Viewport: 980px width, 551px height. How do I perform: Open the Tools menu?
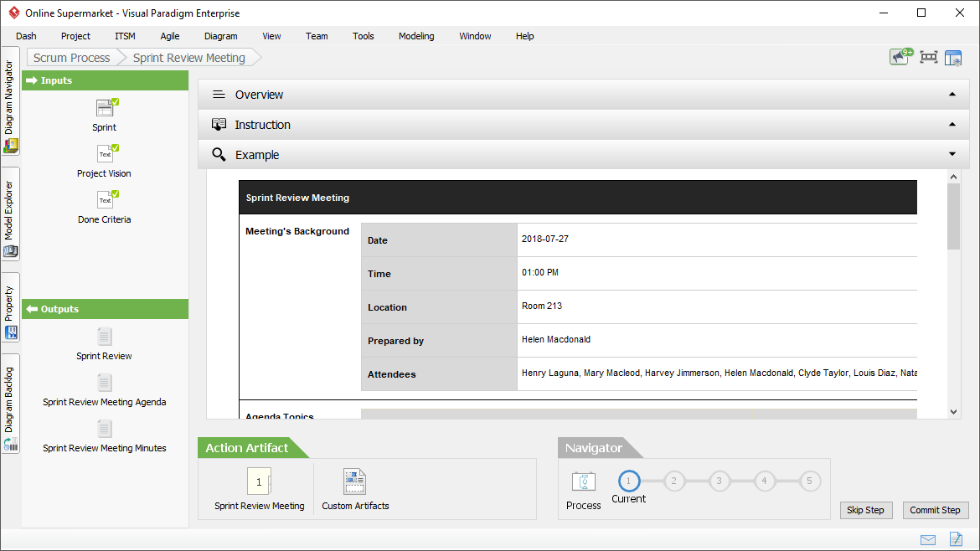click(364, 36)
